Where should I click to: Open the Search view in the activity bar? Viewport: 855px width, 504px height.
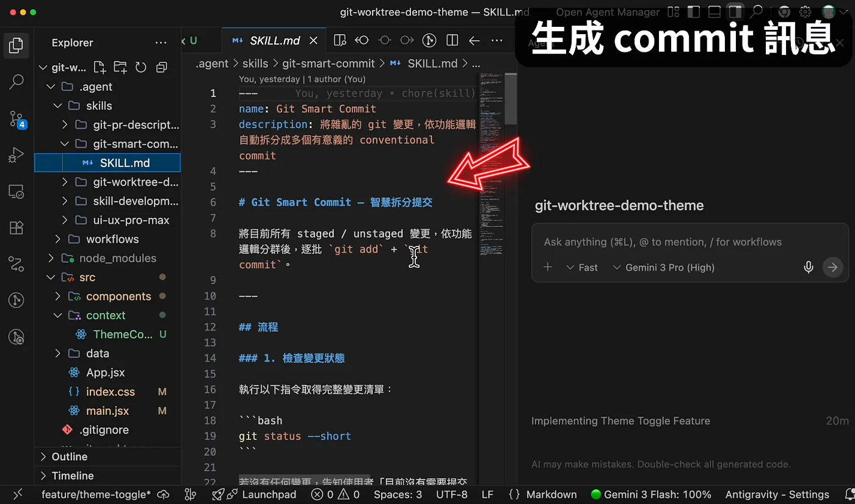pyautogui.click(x=16, y=81)
